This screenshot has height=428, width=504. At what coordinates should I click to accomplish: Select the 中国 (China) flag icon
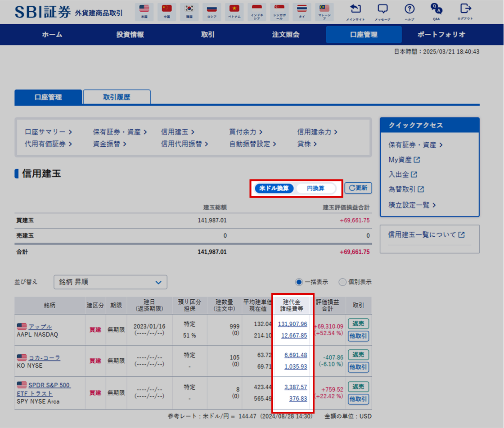pos(167,12)
